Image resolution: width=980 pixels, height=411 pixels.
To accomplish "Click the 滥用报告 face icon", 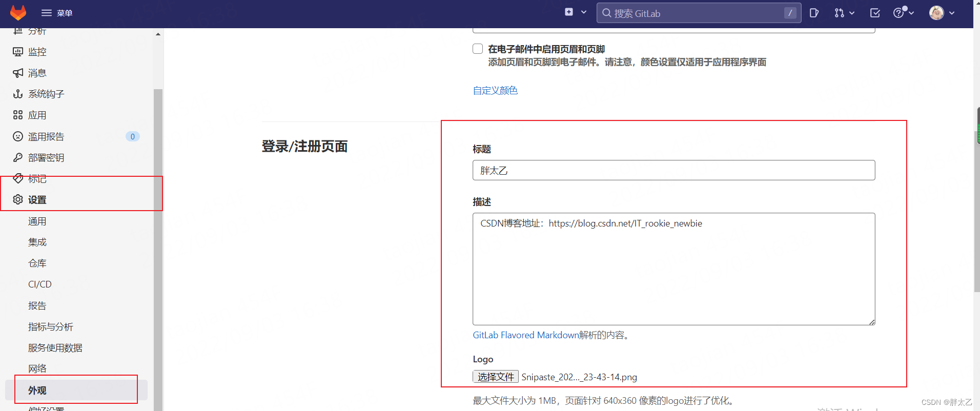I will coord(18,136).
